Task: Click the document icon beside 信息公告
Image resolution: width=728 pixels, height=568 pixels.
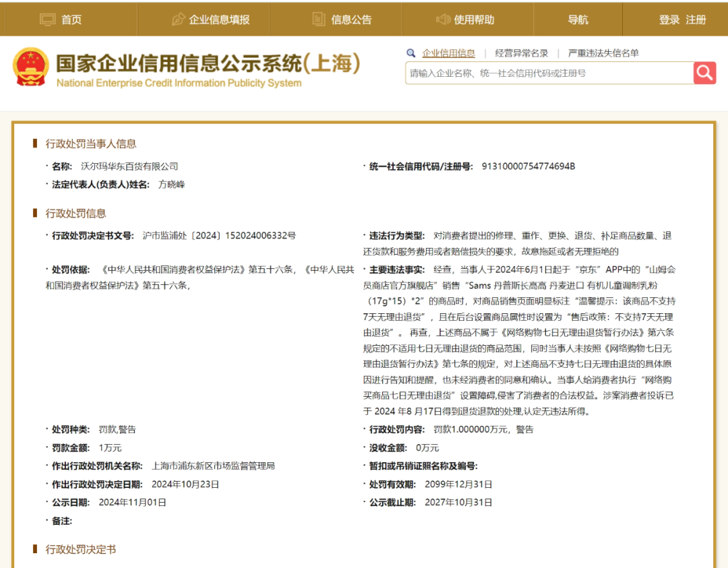Action: 318,20
